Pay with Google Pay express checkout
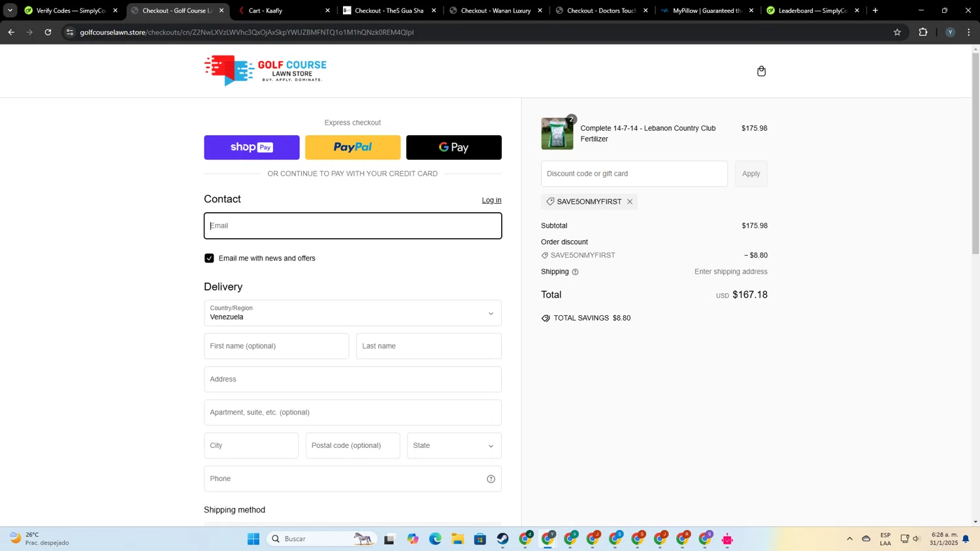980x551 pixels. (x=454, y=148)
